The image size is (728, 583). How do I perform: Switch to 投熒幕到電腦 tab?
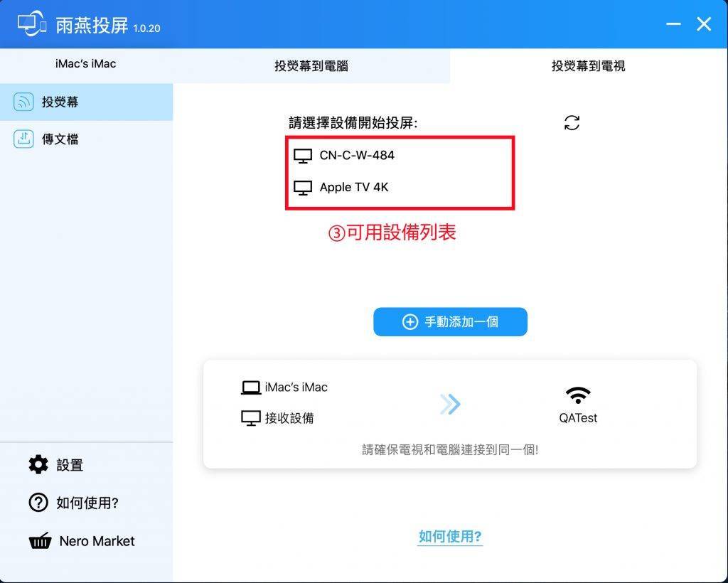311,66
